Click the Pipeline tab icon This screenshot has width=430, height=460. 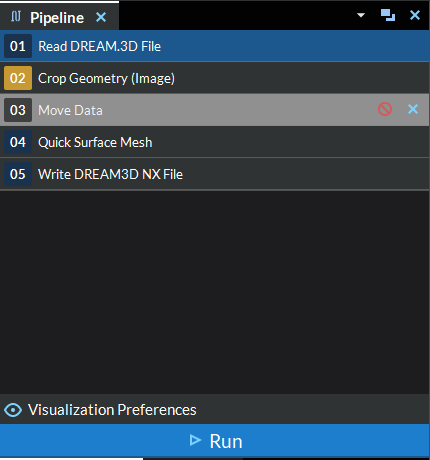click(x=16, y=16)
